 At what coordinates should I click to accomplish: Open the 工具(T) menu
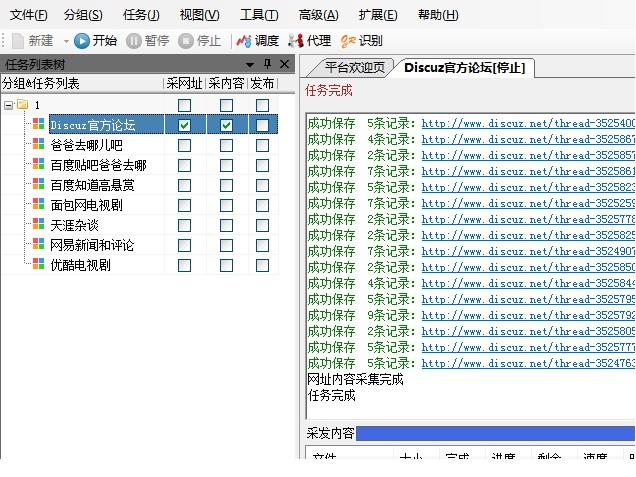(259, 15)
